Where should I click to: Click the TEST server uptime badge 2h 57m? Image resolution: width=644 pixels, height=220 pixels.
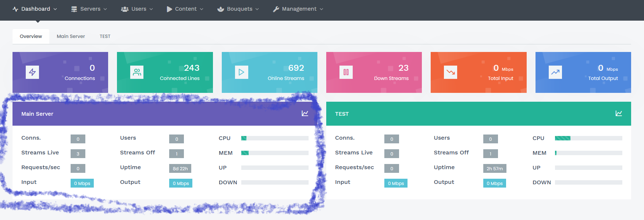494,168
